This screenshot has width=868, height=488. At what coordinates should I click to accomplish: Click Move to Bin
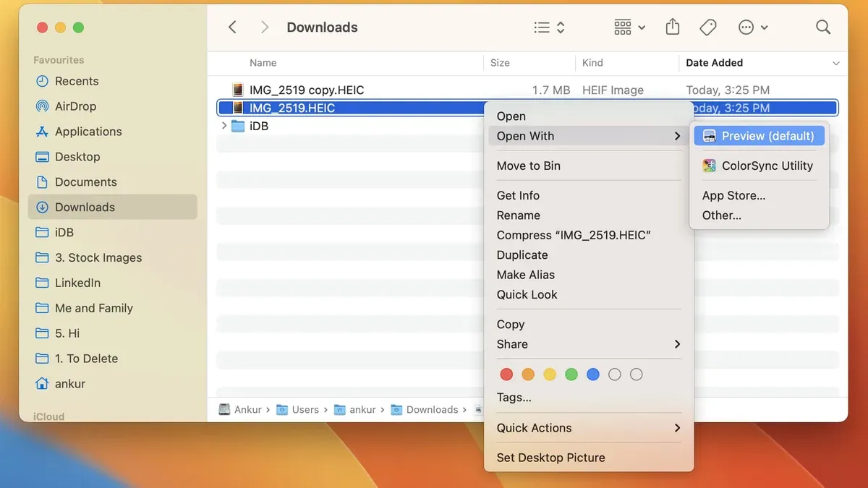point(589,166)
